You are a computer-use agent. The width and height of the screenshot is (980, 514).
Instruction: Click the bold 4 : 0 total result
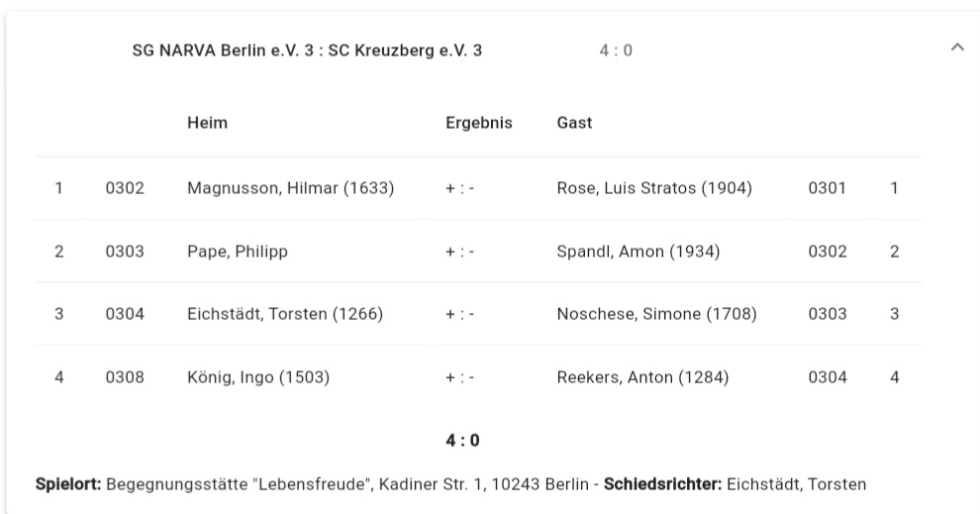pos(462,441)
